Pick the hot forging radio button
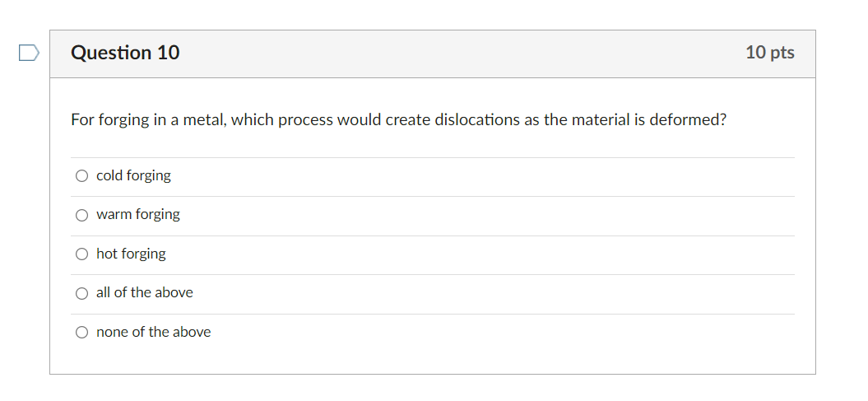868x401 pixels. [x=81, y=254]
